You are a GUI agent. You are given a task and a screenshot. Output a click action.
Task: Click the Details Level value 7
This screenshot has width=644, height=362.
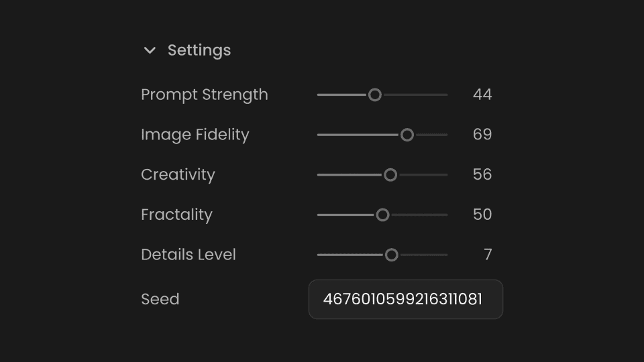488,255
